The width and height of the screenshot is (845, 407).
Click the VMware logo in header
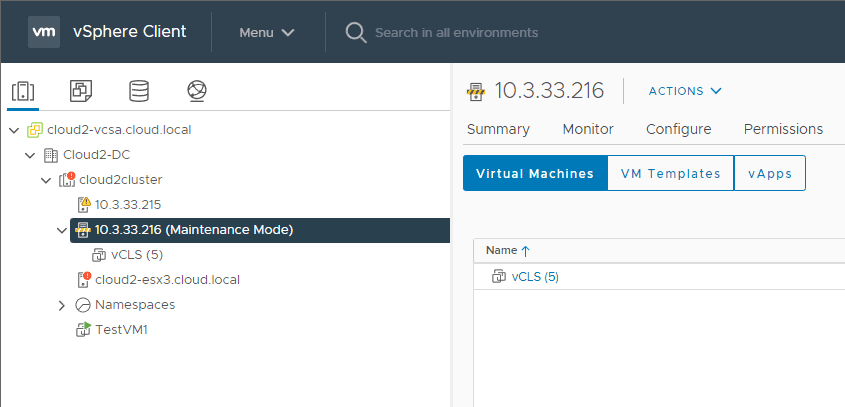pyautogui.click(x=45, y=32)
